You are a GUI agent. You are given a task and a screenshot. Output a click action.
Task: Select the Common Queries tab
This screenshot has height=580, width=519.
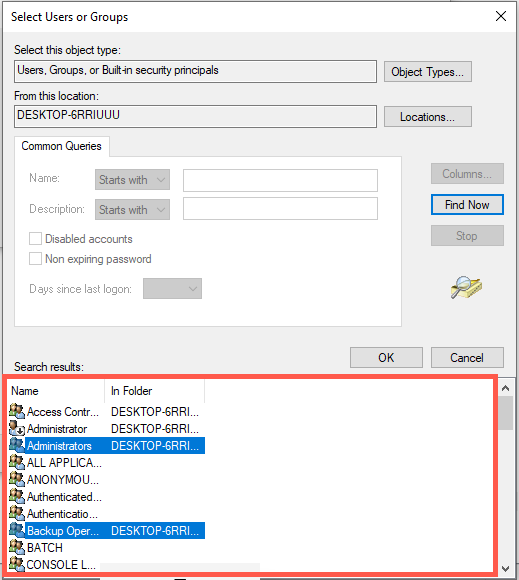pyautogui.click(x=61, y=146)
